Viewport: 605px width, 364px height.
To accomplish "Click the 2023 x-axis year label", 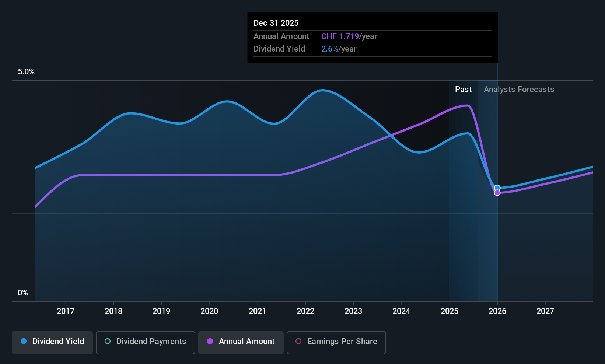I will pyautogui.click(x=353, y=311).
